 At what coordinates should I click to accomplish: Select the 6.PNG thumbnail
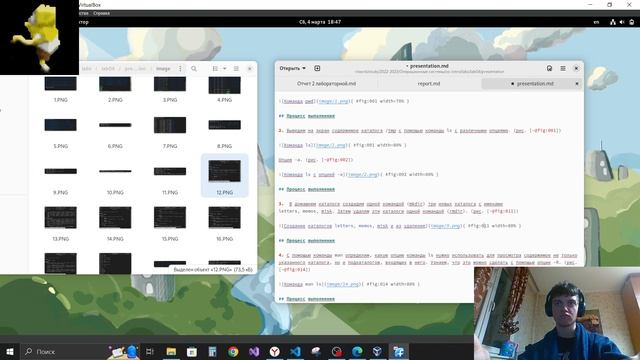pyautogui.click(x=115, y=125)
